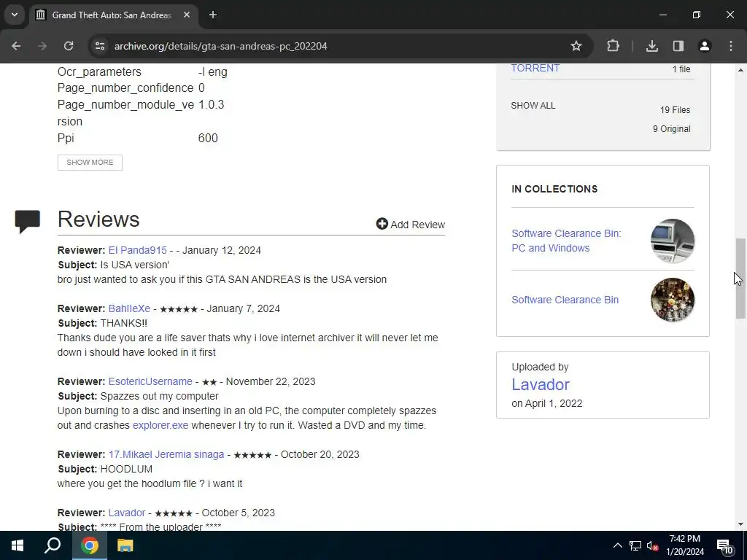Open the Extensions puzzle icon
The image size is (747, 560).
point(613,46)
